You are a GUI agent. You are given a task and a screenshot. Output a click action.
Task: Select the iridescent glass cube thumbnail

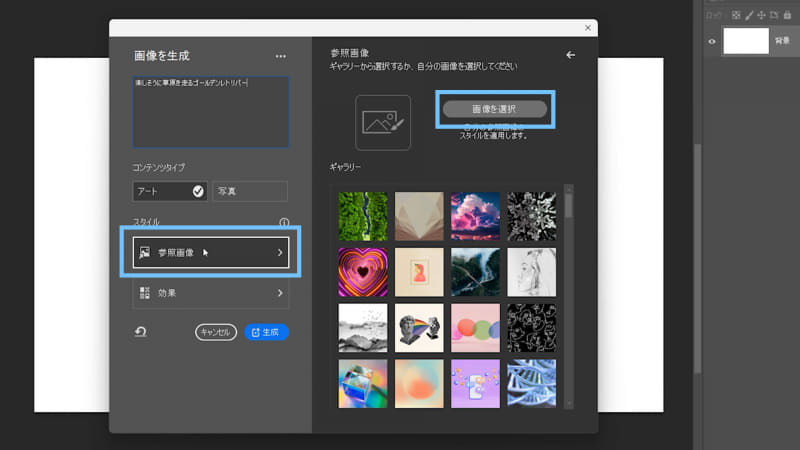(363, 384)
